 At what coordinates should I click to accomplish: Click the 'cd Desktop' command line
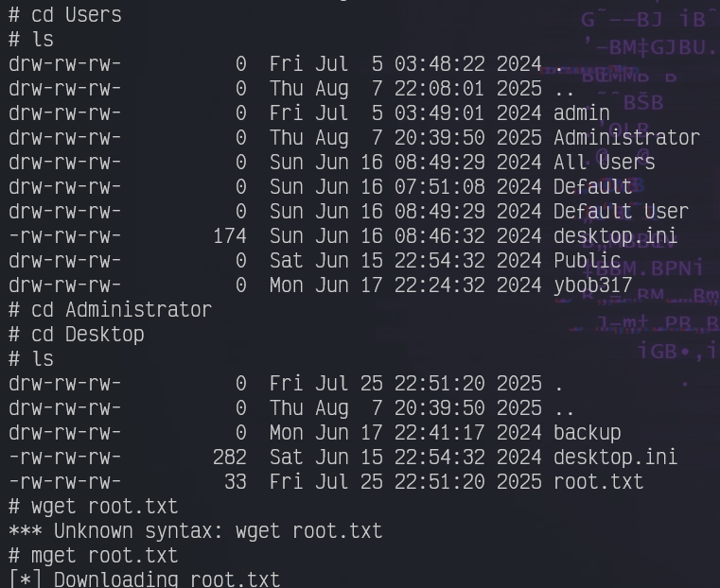[77, 335]
